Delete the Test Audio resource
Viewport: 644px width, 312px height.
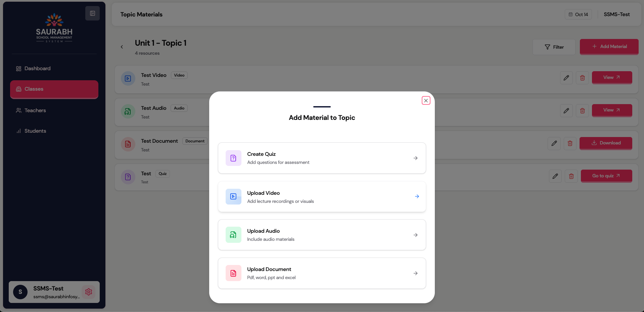[582, 110]
